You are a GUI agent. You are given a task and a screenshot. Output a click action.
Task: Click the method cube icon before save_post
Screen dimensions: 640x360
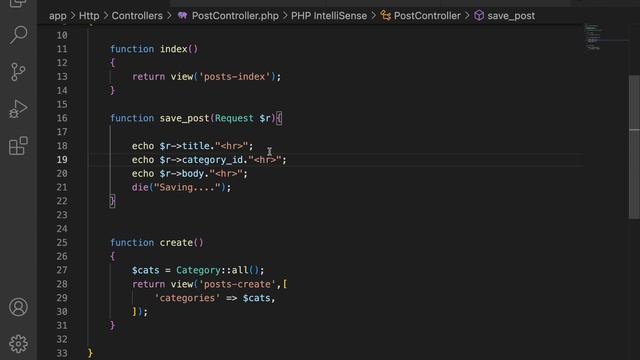tap(479, 16)
